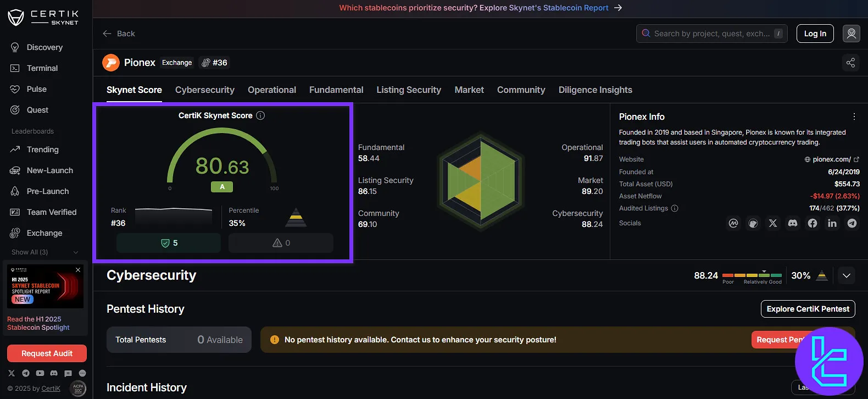Close the stablecoin report promo card
Screen dimensions: 868x399
coord(78,270)
